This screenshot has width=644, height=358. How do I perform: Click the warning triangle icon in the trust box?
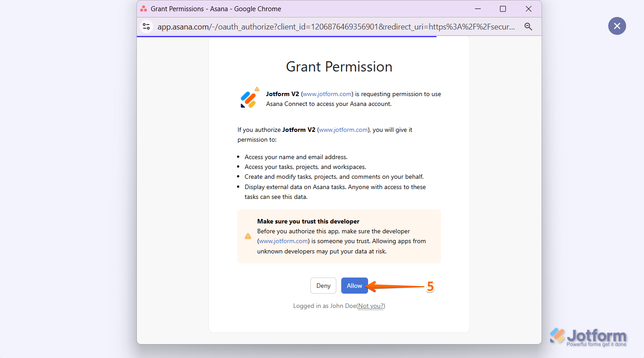tap(248, 236)
